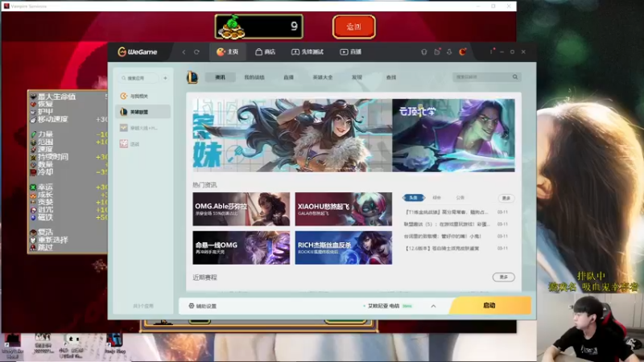This screenshot has height=362, width=644.
Task: Click the red 返回 button in Vampire Survivors
Action: pos(353,27)
